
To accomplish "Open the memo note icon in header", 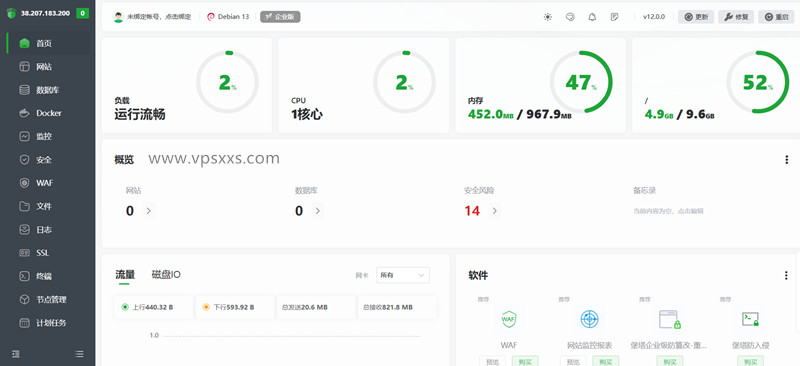I will pyautogui.click(x=614, y=17).
